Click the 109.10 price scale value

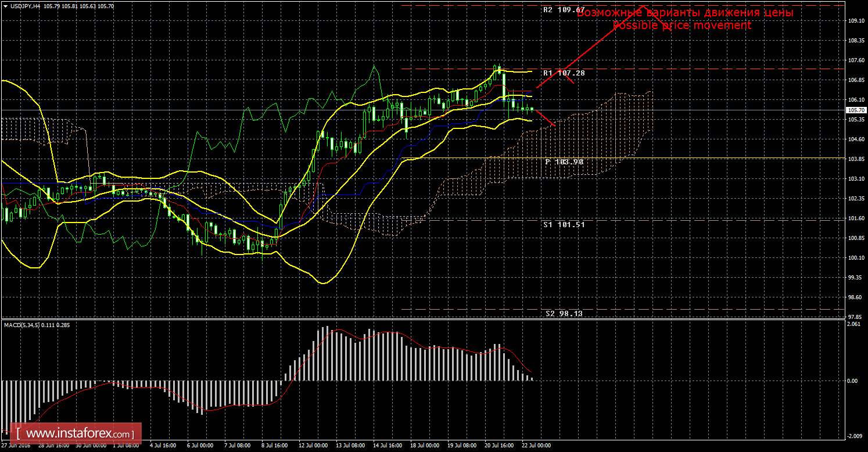point(855,21)
